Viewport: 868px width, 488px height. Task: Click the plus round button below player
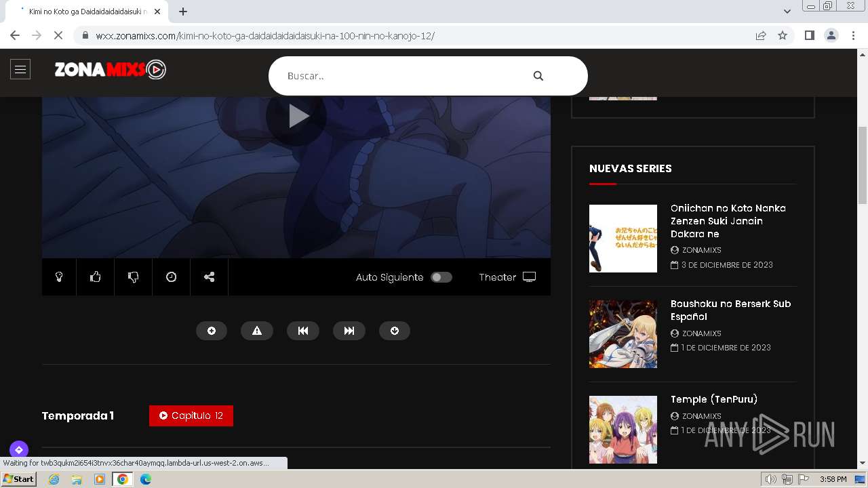(212, 331)
